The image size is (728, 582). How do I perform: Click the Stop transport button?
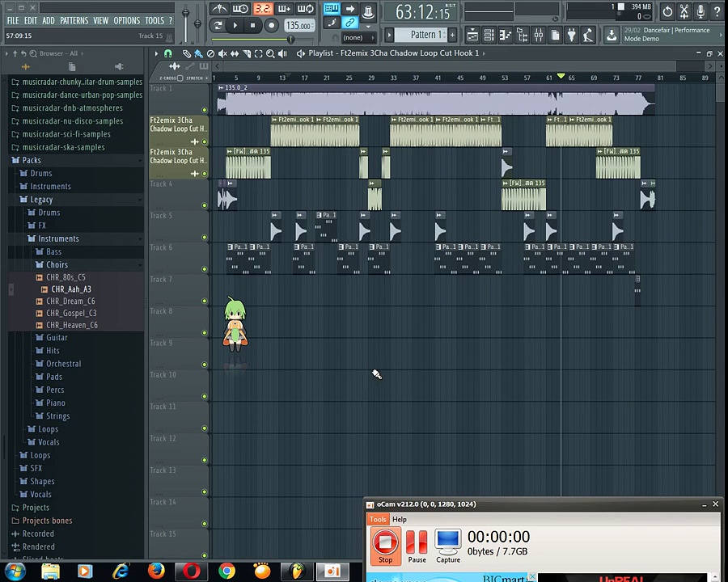click(252, 26)
